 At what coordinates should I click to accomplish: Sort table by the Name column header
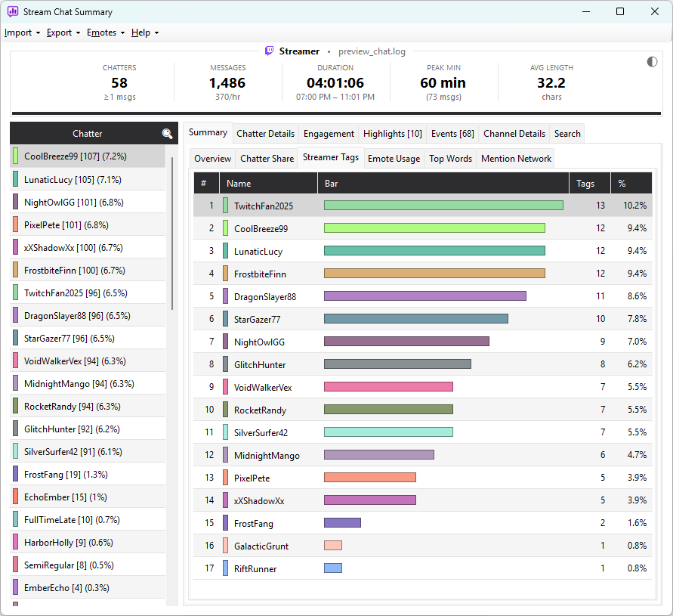click(x=268, y=184)
